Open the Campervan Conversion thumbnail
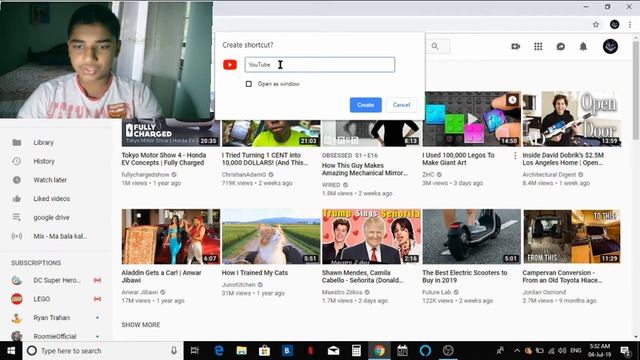This screenshot has width=640, height=360. click(x=572, y=237)
